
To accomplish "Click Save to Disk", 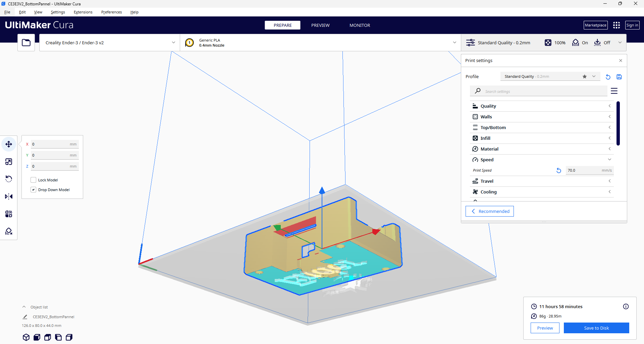I will pos(596,328).
